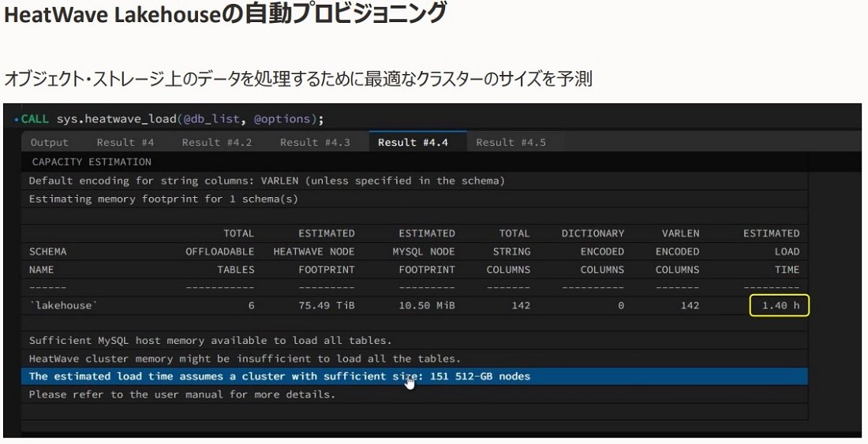Click the Japanese subtitle about cluster size
Image resolution: width=868 pixels, height=444 pixels.
(x=298, y=79)
